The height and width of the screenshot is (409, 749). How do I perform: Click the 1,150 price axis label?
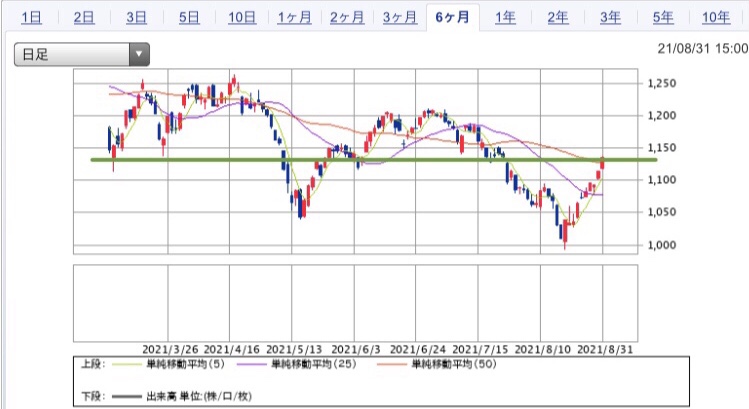pyautogui.click(x=662, y=148)
